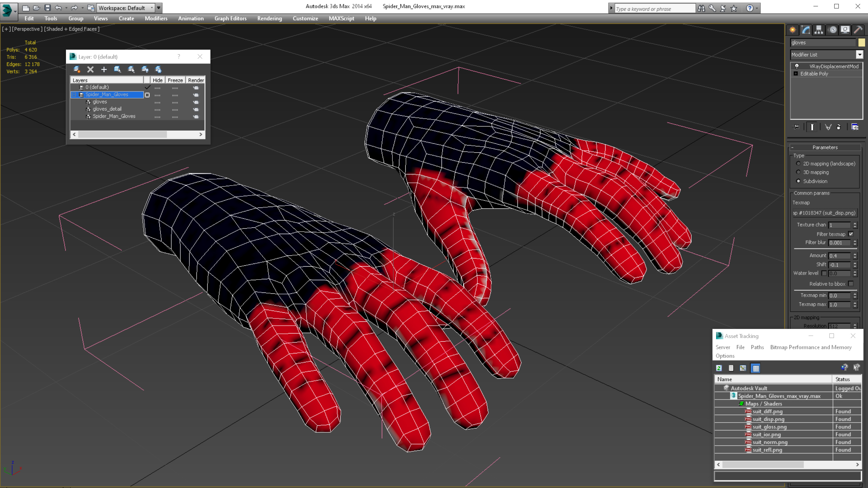Click the Render column header in Layer dialog

(x=196, y=80)
